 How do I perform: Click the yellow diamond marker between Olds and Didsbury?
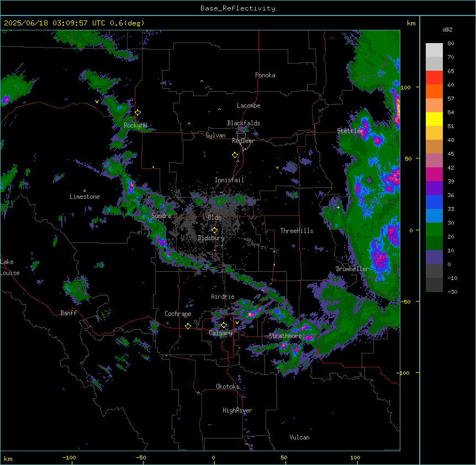pyautogui.click(x=214, y=230)
